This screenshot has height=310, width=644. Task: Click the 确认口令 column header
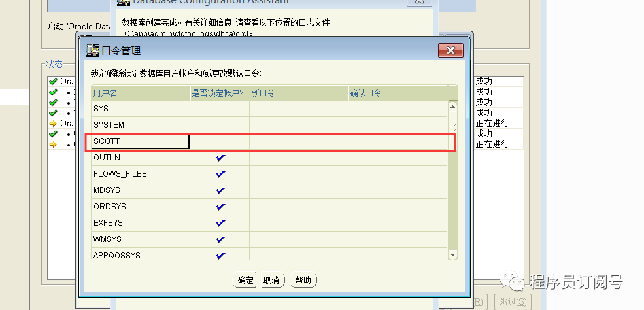398,93
